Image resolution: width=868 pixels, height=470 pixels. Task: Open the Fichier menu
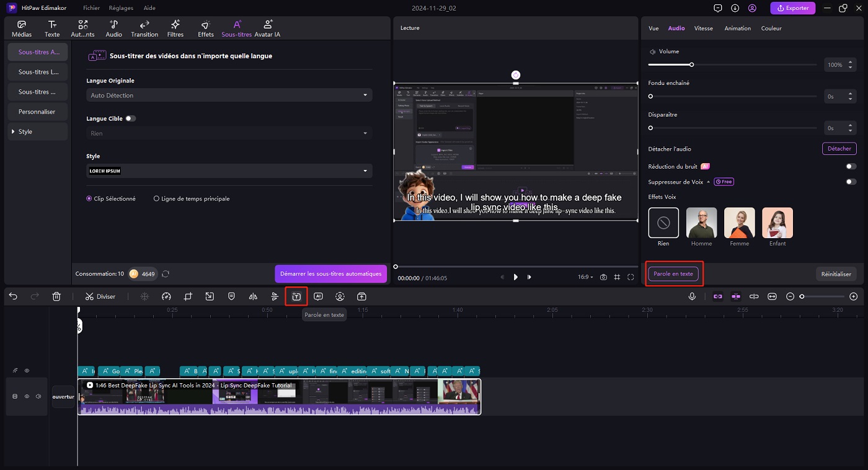91,8
